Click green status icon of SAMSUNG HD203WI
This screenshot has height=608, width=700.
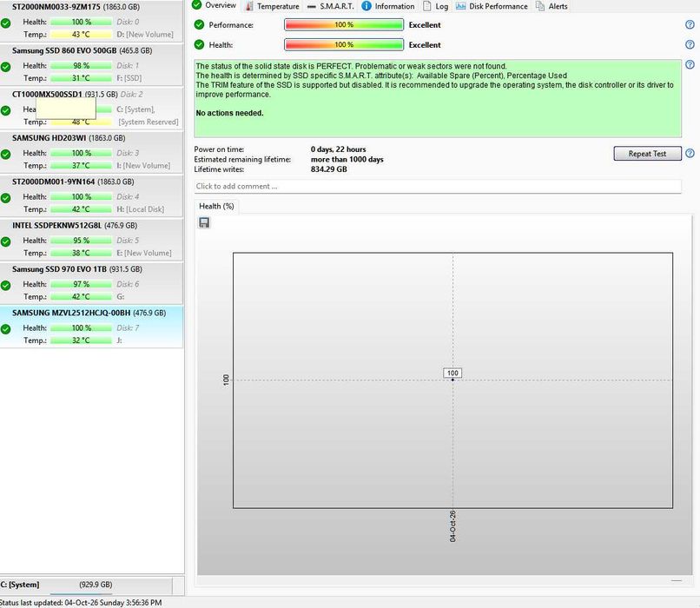[6, 155]
